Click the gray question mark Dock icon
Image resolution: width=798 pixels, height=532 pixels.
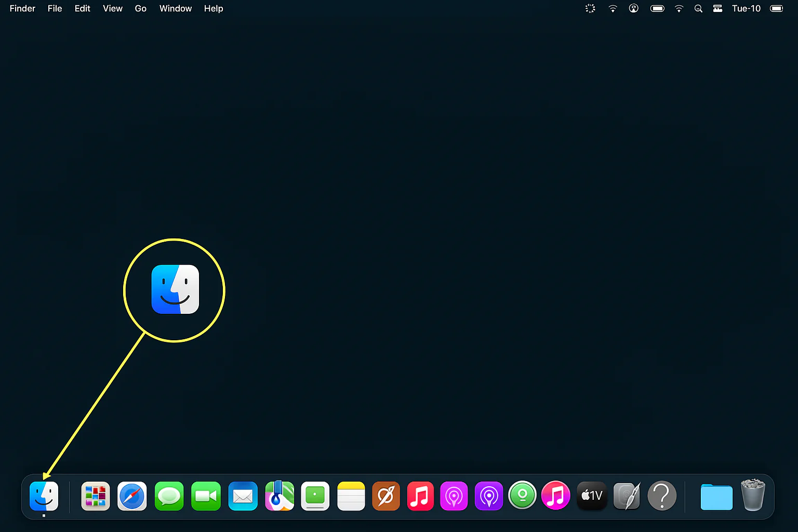click(x=662, y=496)
